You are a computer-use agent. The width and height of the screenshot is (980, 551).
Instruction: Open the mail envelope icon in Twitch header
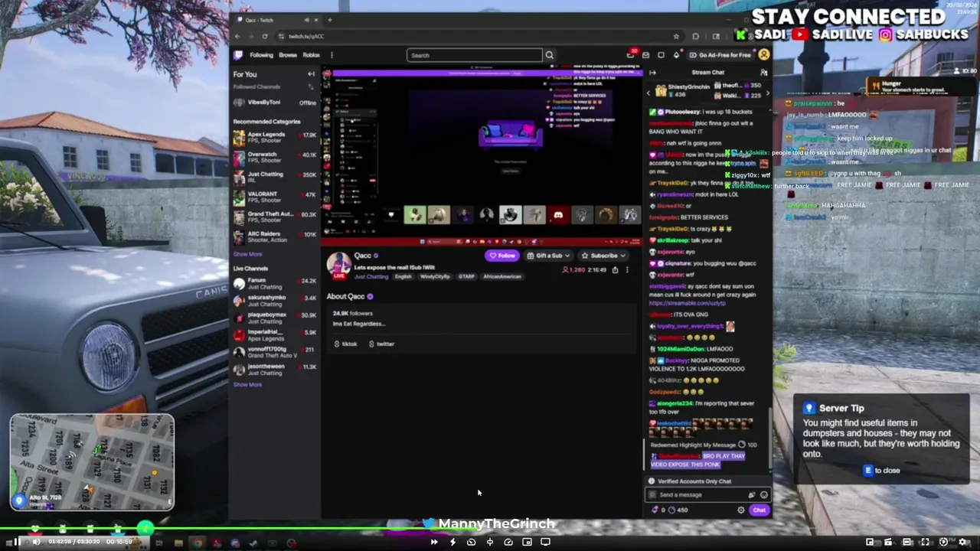[x=646, y=55]
